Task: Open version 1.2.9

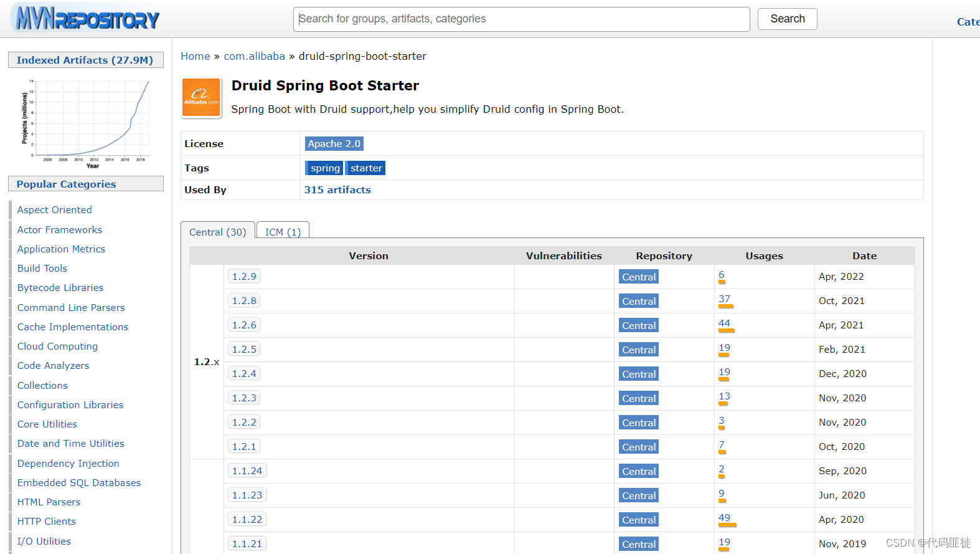Action: click(244, 277)
